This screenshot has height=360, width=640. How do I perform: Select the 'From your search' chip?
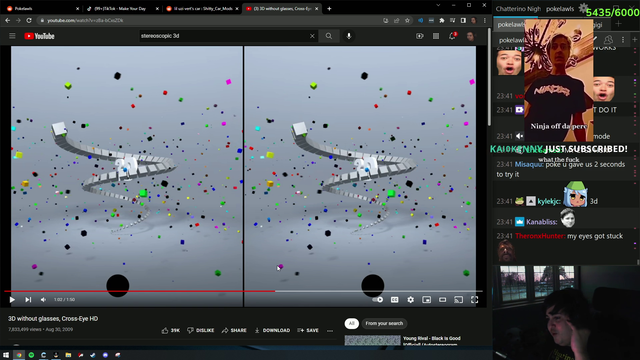tap(384, 323)
